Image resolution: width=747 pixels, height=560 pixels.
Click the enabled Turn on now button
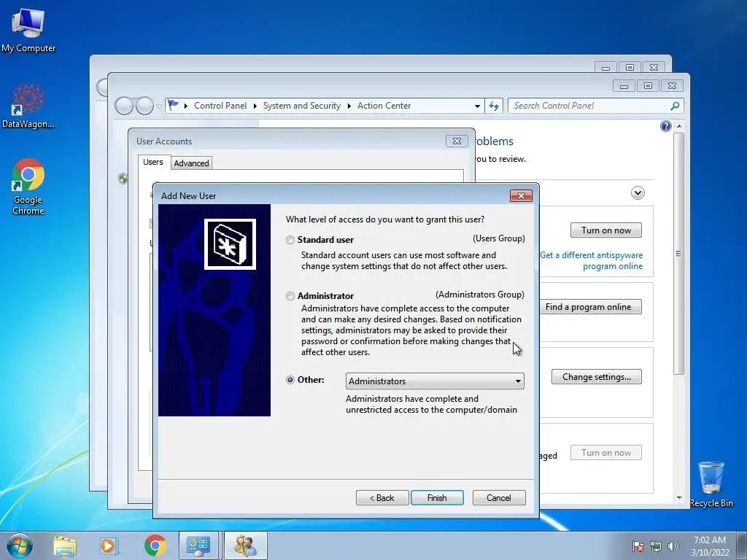click(x=606, y=230)
